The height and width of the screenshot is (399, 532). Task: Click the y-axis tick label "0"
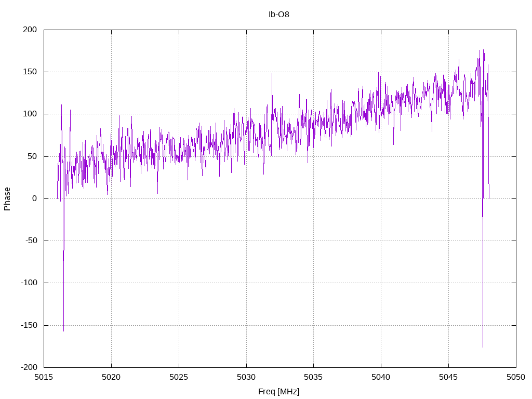pos(35,198)
